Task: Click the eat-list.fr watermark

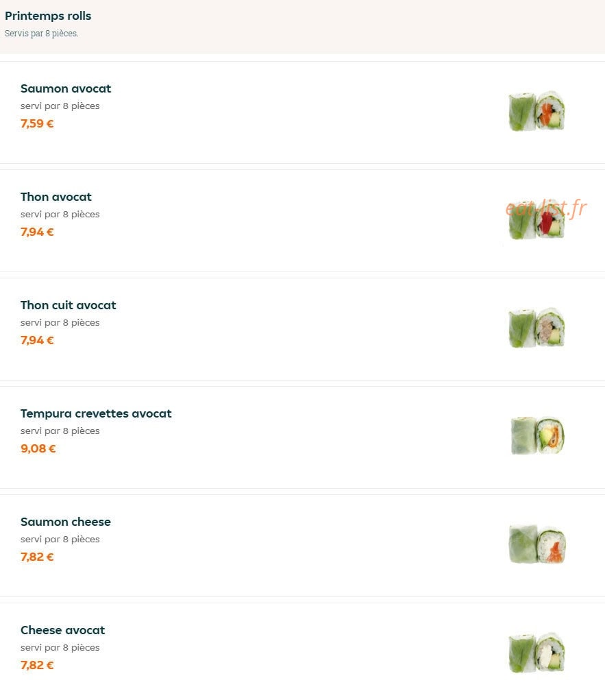Action: (546, 208)
